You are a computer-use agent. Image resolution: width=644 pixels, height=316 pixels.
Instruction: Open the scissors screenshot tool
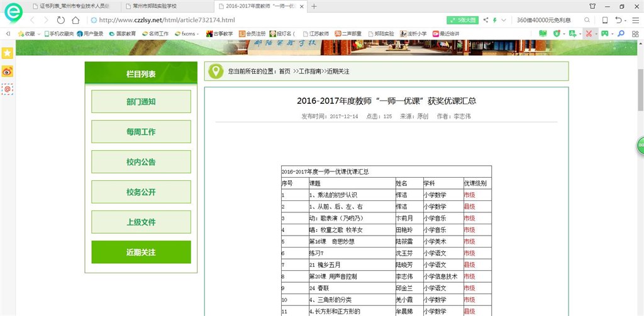(x=589, y=33)
